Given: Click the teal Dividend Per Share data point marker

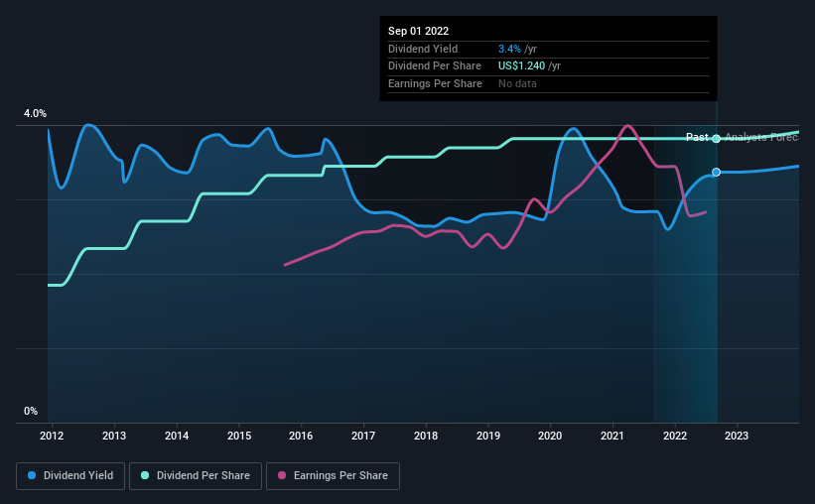Looking at the screenshot, I should click(716, 138).
